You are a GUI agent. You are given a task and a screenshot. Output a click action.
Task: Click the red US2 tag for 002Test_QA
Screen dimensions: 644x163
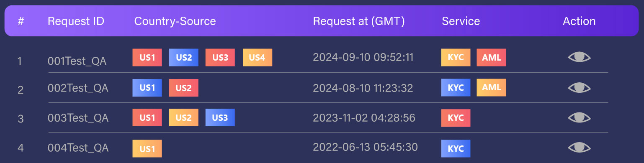coord(184,88)
